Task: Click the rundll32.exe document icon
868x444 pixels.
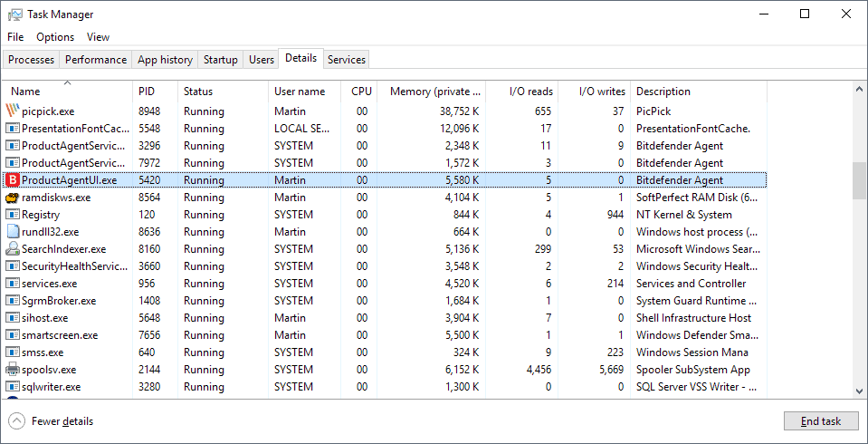Action: point(13,232)
